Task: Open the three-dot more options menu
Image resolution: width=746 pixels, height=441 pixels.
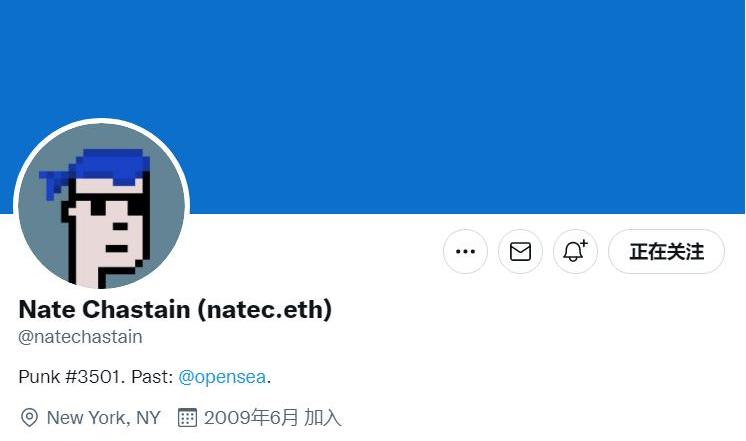Action: click(x=465, y=251)
